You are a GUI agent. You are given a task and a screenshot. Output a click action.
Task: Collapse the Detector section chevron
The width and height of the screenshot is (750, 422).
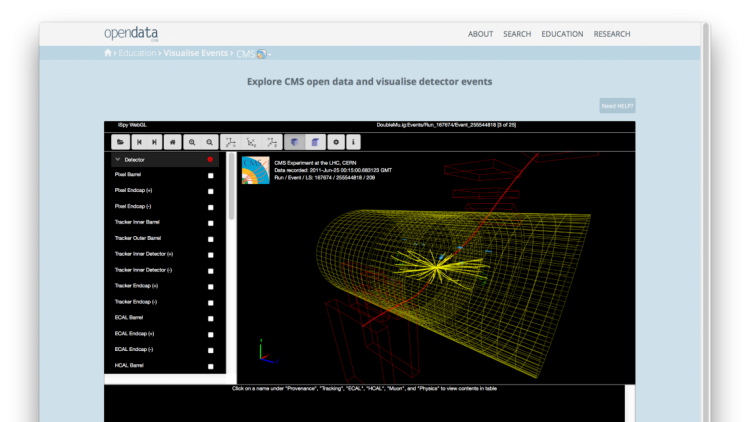118,160
